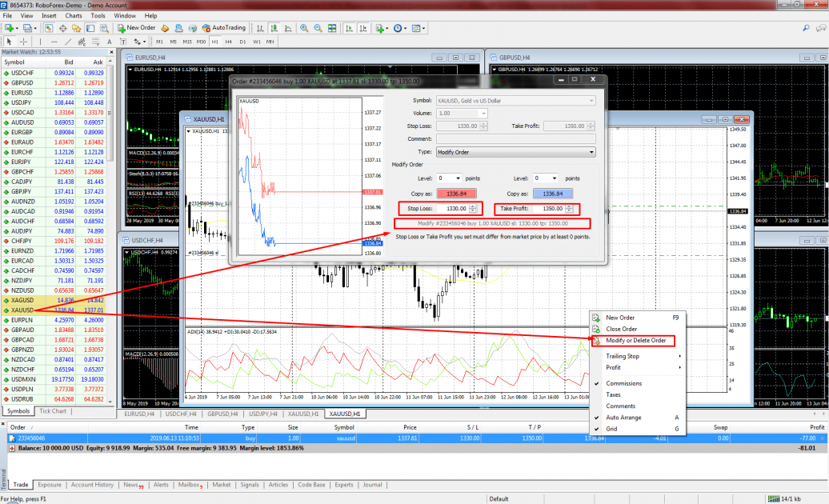This screenshot has width=829, height=504.
Task: Open the Strategy Tester toolbar icon
Action: [x=104, y=28]
